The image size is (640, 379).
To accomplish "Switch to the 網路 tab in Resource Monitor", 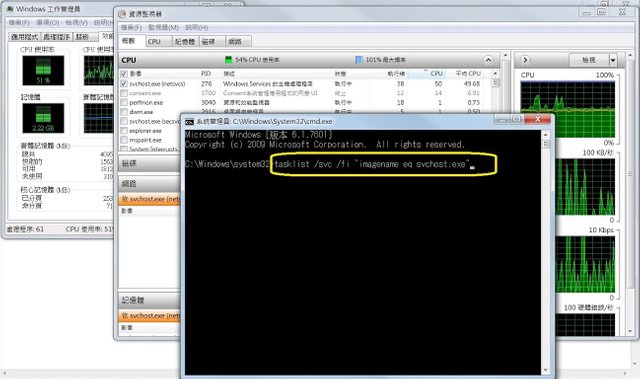I will tap(238, 42).
